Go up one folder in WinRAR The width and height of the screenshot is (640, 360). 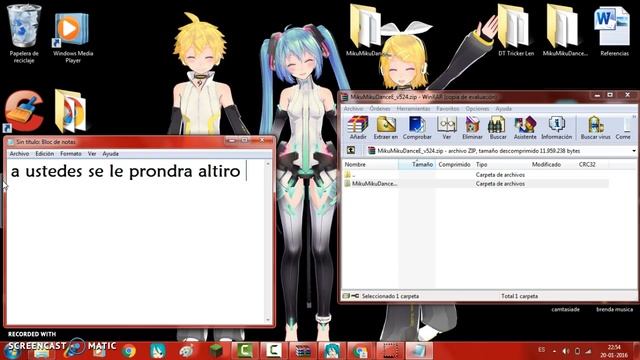[351, 150]
